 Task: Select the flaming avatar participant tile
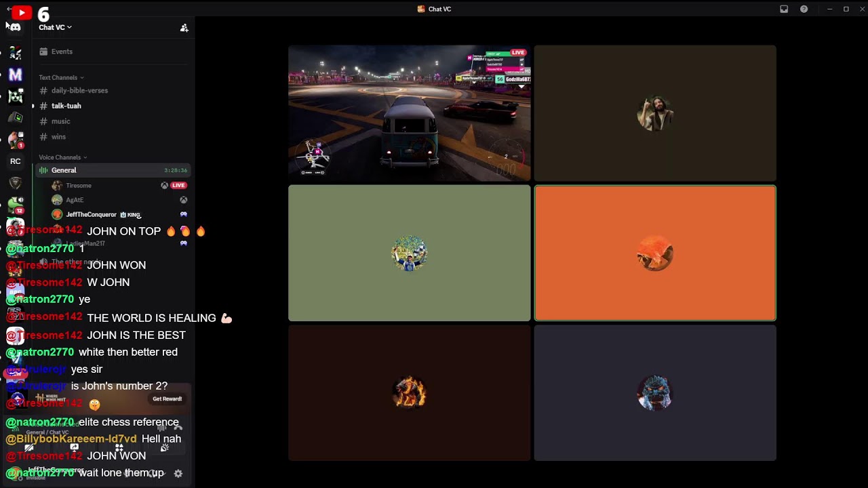pos(410,393)
